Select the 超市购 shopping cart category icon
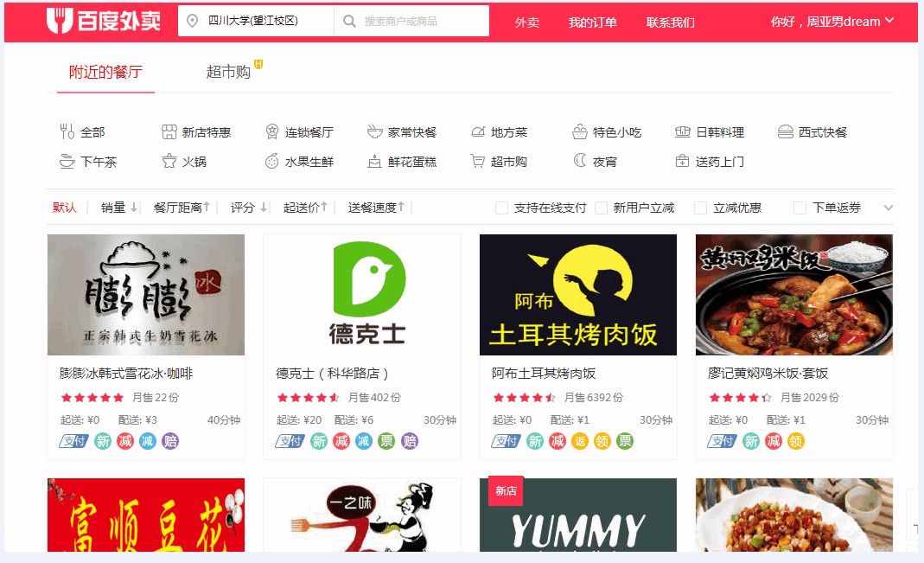Screen dimensions: 924x563 click(x=477, y=161)
